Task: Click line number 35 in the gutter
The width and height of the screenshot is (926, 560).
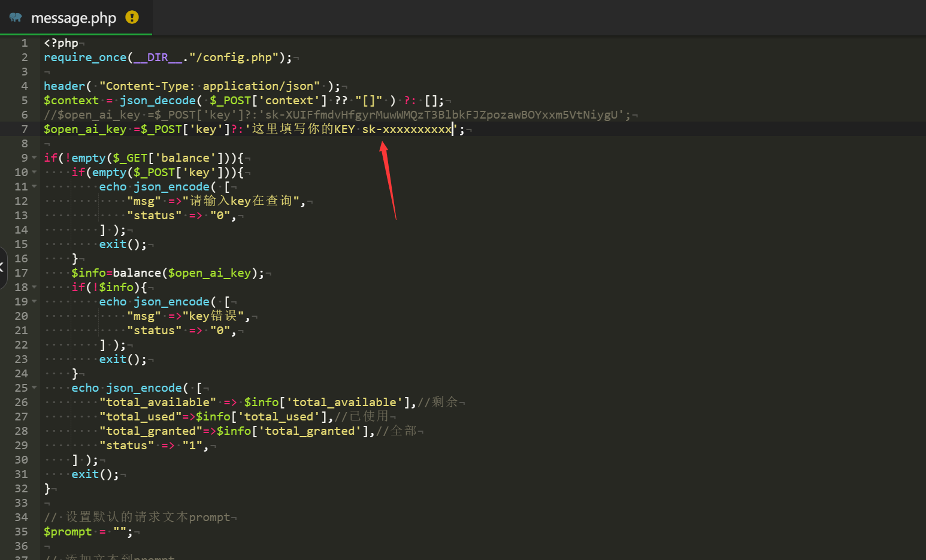Action: click(22, 531)
